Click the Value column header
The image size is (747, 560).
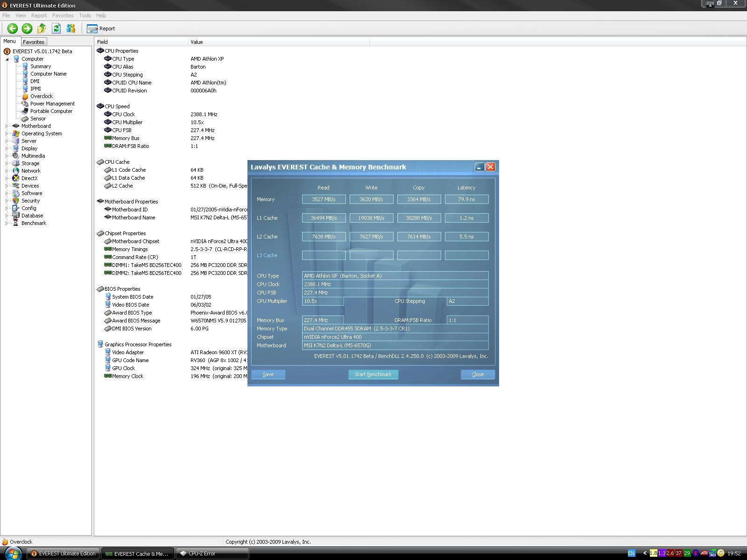coord(279,42)
